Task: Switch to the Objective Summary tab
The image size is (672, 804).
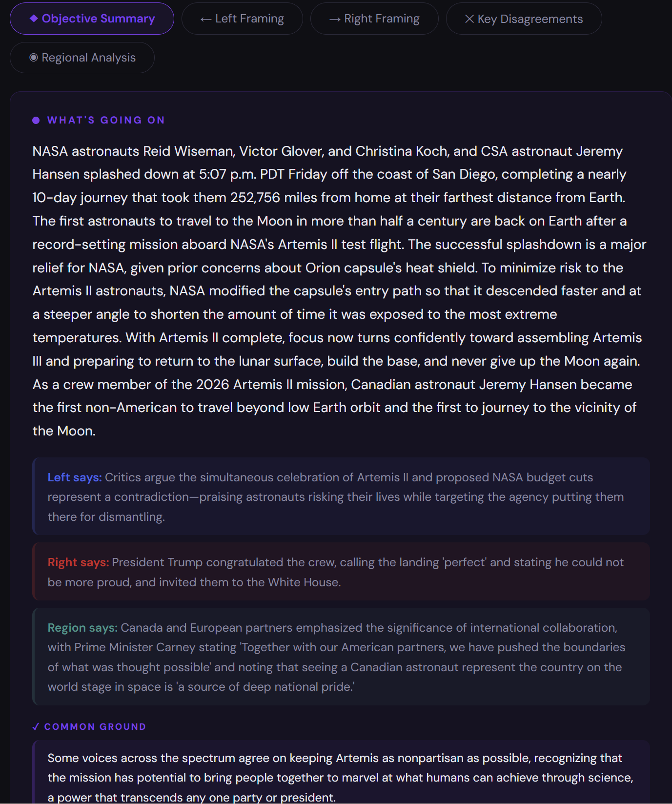Action: (92, 19)
